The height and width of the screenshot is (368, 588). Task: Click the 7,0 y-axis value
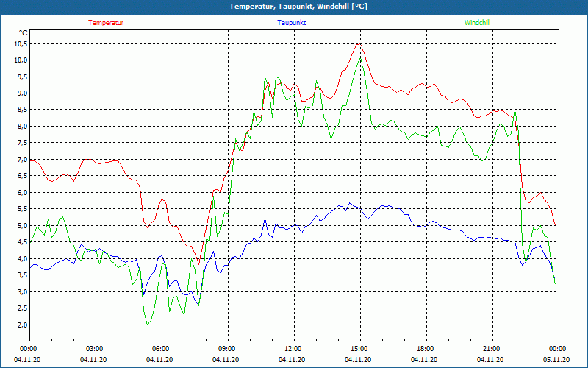click(x=23, y=160)
